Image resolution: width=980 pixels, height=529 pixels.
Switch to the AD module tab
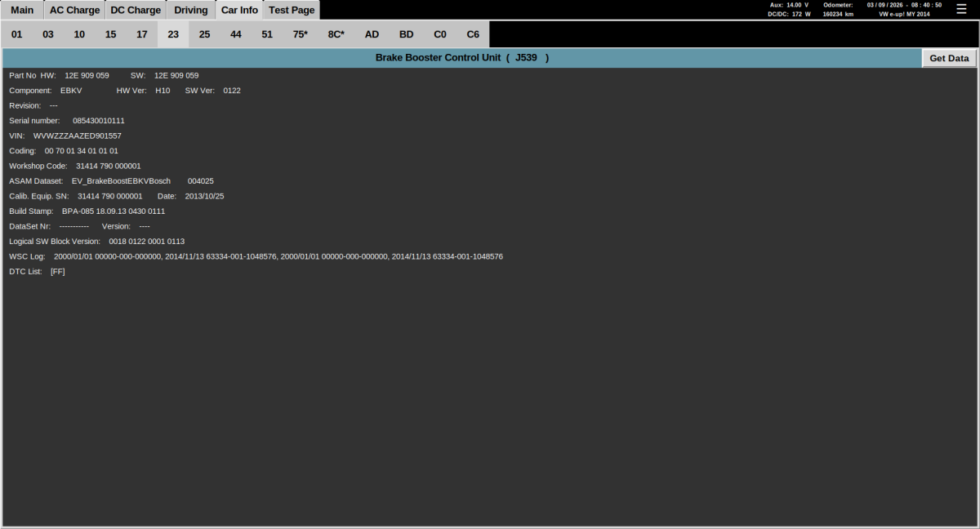(x=372, y=34)
